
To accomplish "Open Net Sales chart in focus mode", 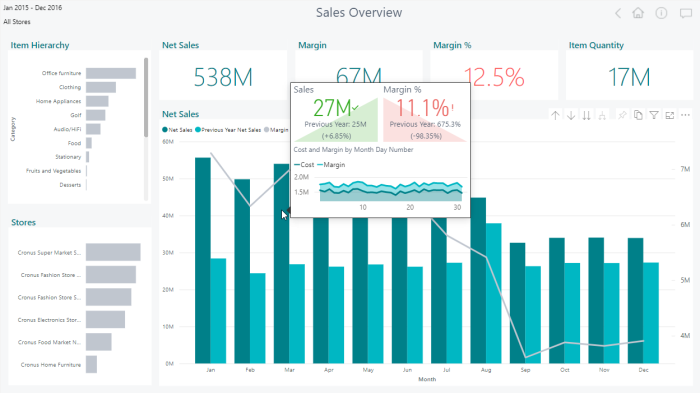I will click(670, 116).
